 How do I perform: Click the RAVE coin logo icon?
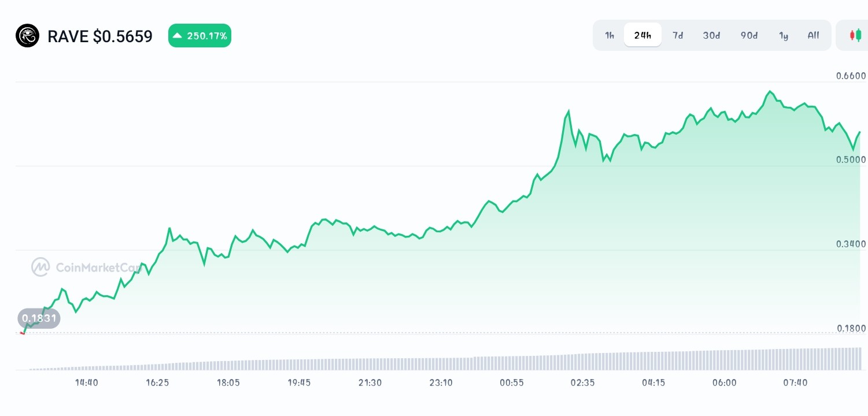click(x=27, y=36)
